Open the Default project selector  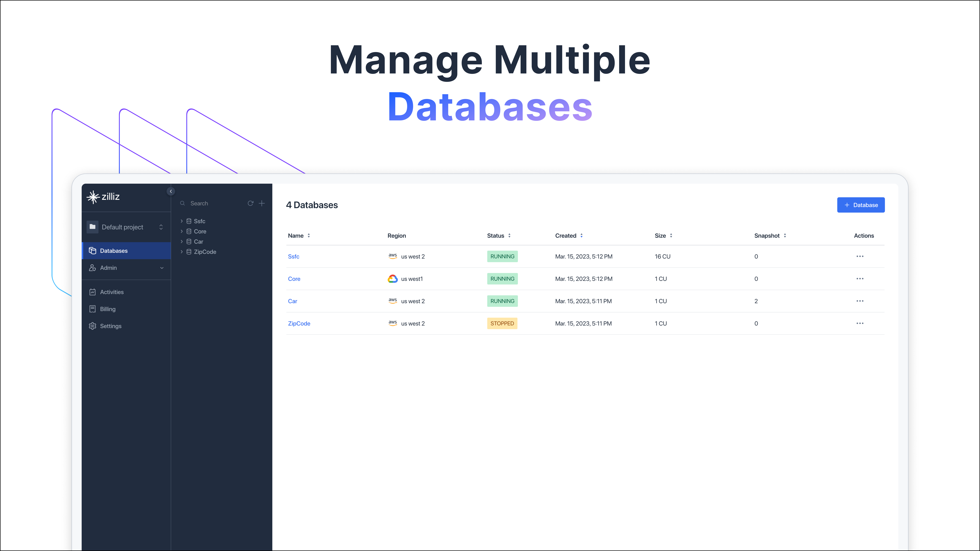coord(126,227)
